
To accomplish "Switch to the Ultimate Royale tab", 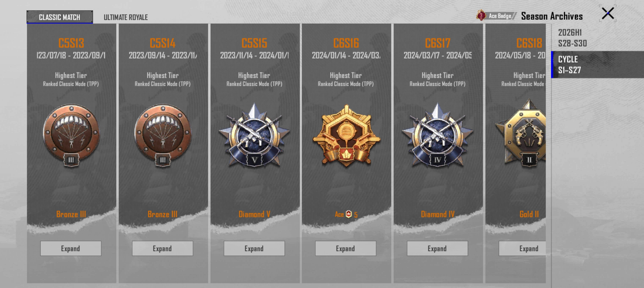I will (126, 17).
